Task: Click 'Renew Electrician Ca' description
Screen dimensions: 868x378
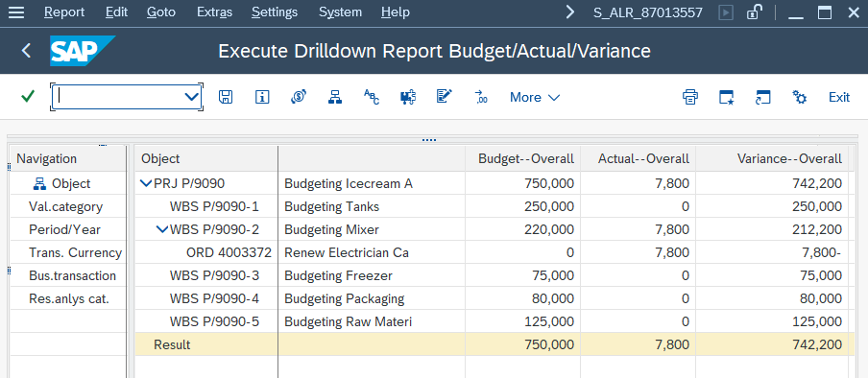Action: tap(347, 253)
